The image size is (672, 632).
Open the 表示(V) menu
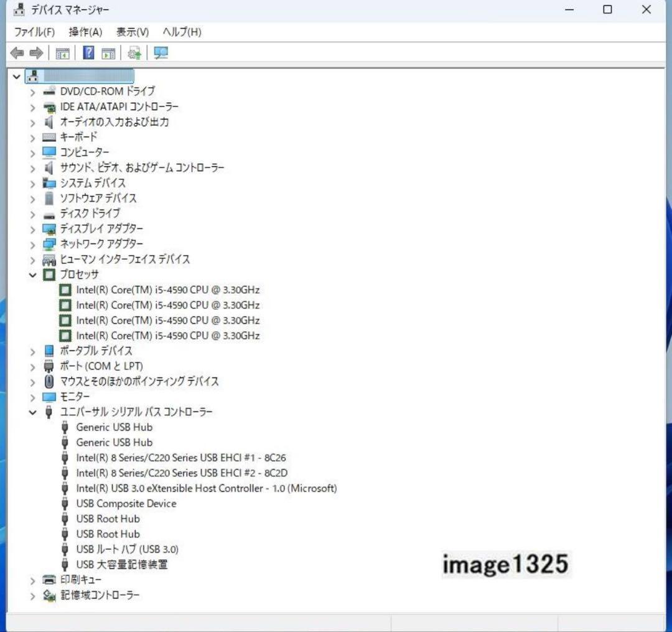(x=131, y=32)
